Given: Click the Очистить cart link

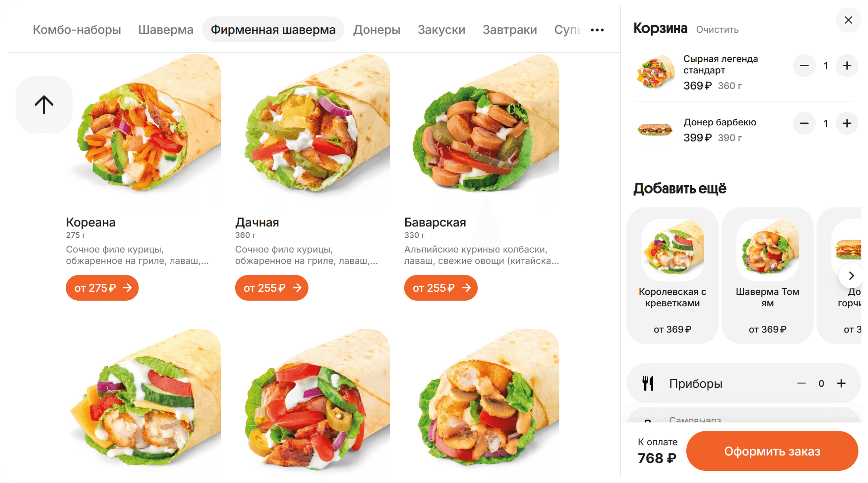Looking at the screenshot, I should pos(717,30).
